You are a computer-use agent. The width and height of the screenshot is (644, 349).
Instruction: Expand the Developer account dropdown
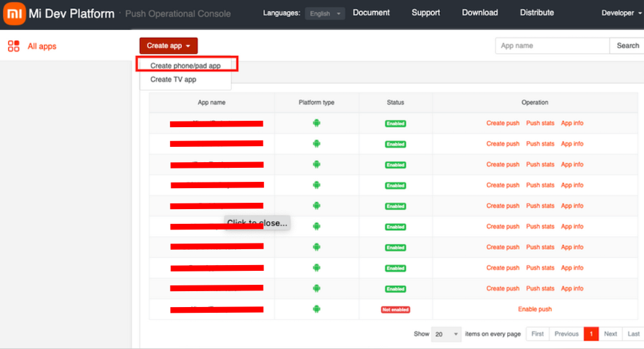coord(622,13)
